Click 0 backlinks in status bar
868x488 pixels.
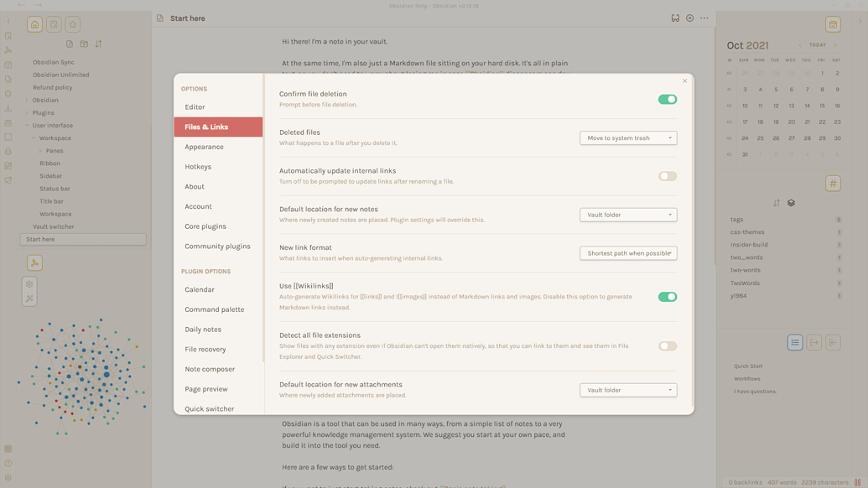[x=745, y=482]
